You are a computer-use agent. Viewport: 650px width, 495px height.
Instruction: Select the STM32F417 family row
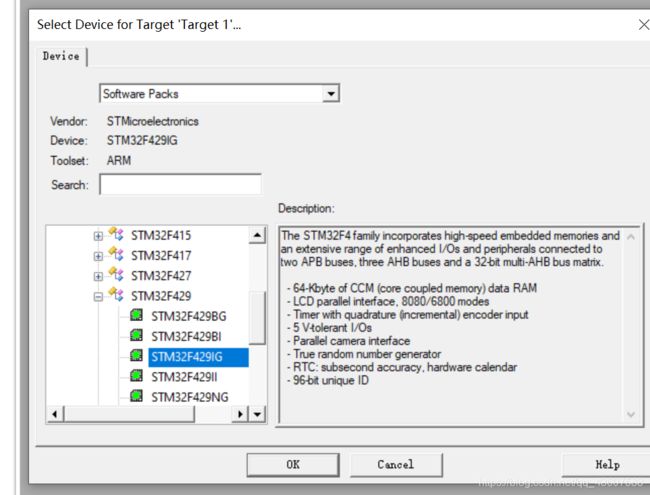pos(161,256)
